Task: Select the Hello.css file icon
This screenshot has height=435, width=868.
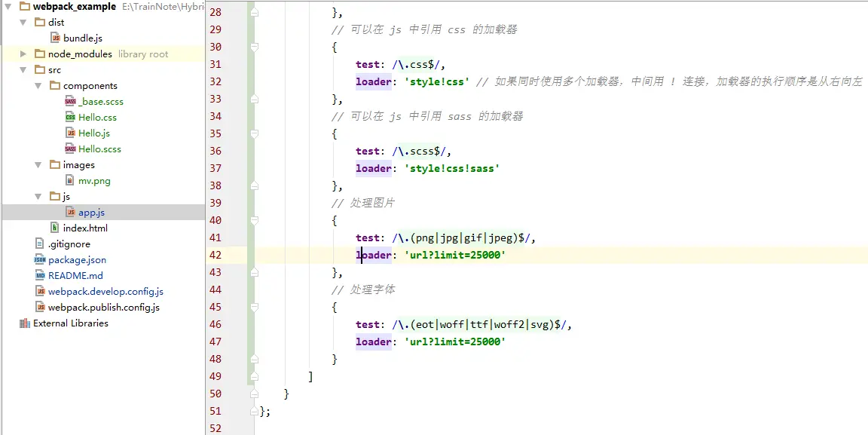Action: [70, 118]
